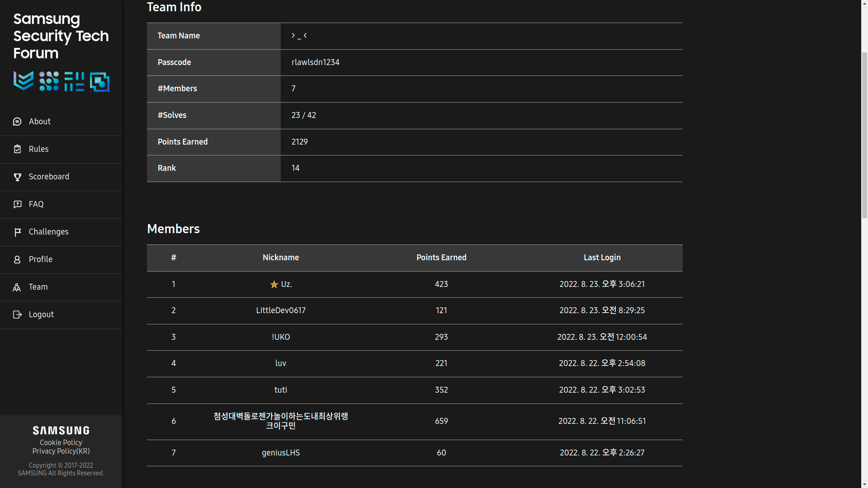Click the Points Earned column header

point(441,258)
